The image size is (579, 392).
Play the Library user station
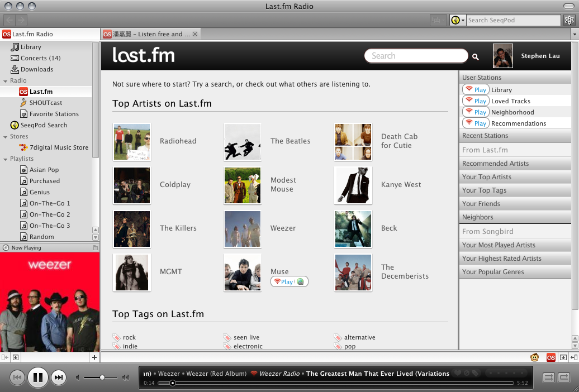[476, 90]
